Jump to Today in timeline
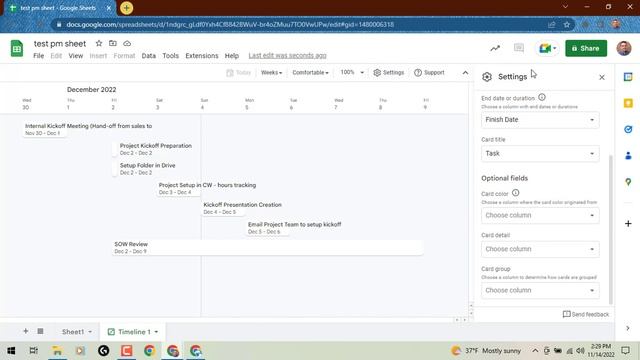This screenshot has width=640, height=360. pyautogui.click(x=238, y=73)
